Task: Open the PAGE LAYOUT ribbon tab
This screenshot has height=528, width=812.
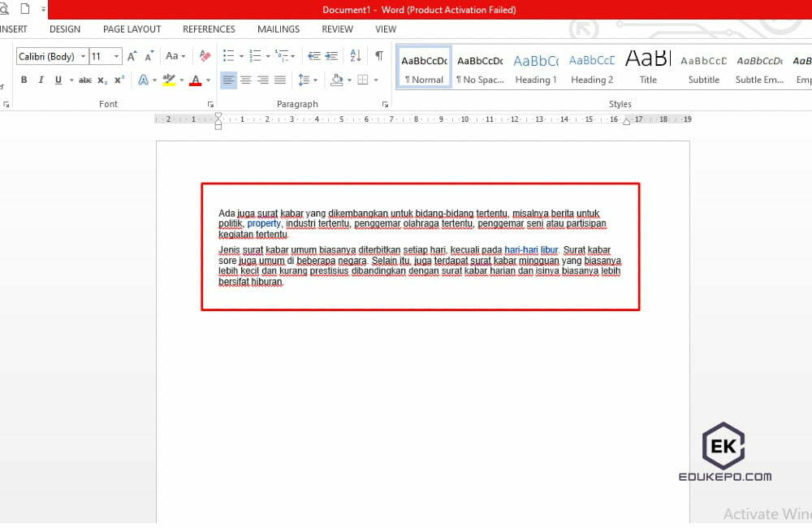Action: point(132,29)
